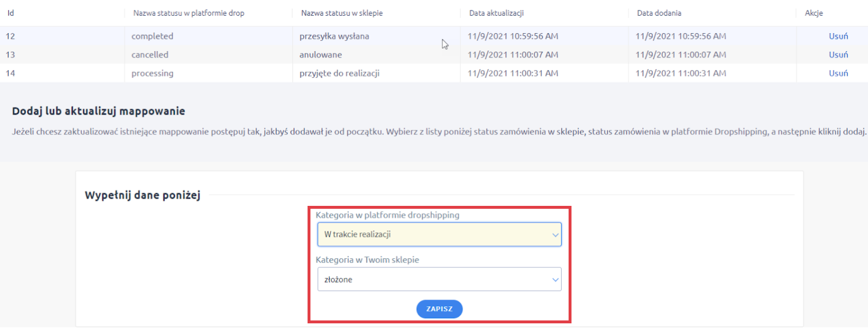Expand the Kategoria w Twoim sklepie dropdown
This screenshot has height=328, width=868.
[439, 279]
